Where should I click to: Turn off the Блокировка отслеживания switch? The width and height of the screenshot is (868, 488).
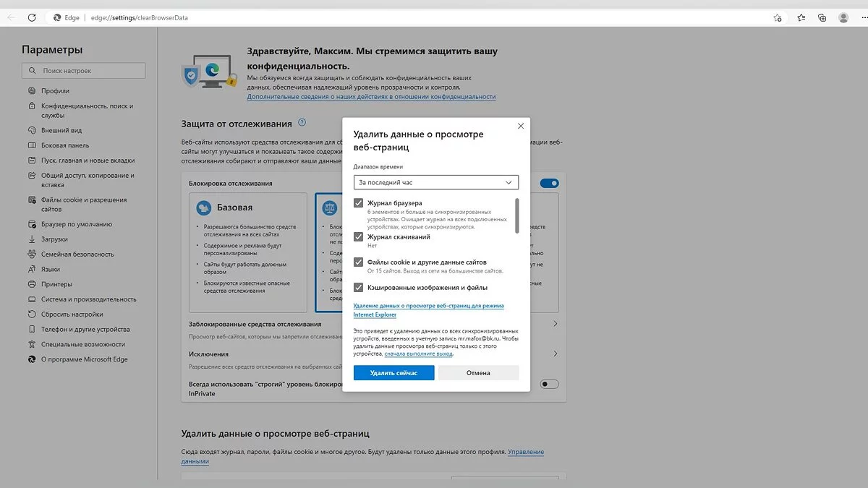(x=550, y=184)
